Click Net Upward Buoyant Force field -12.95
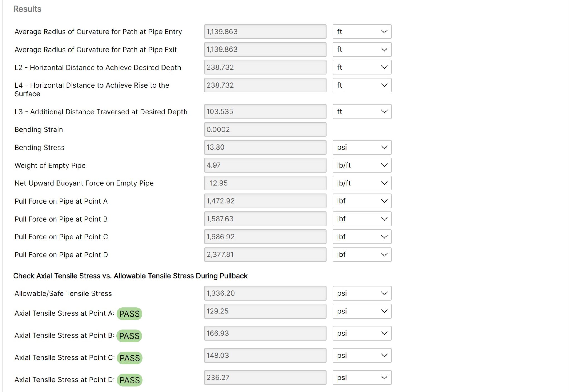The width and height of the screenshot is (570, 392). [x=265, y=183]
